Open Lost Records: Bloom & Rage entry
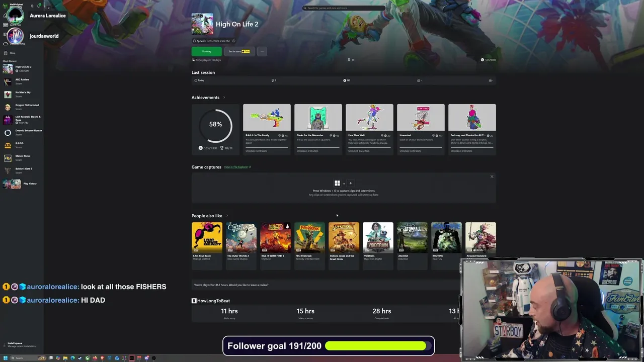644x362 pixels. 22,120
